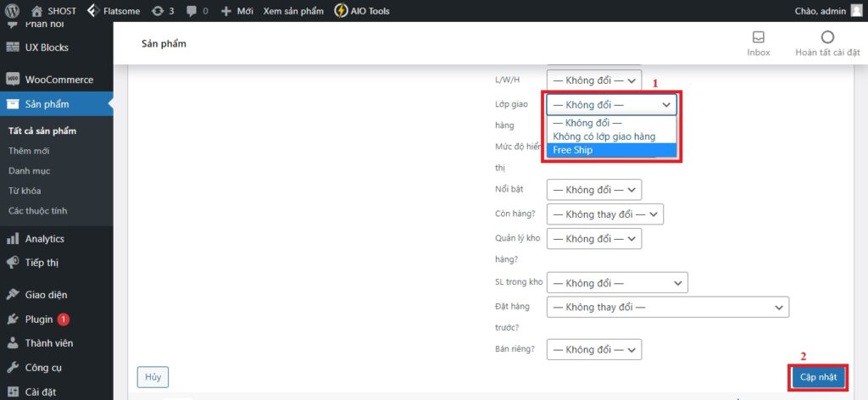Click the Hoàn tất cài đặt circle icon

[827, 37]
